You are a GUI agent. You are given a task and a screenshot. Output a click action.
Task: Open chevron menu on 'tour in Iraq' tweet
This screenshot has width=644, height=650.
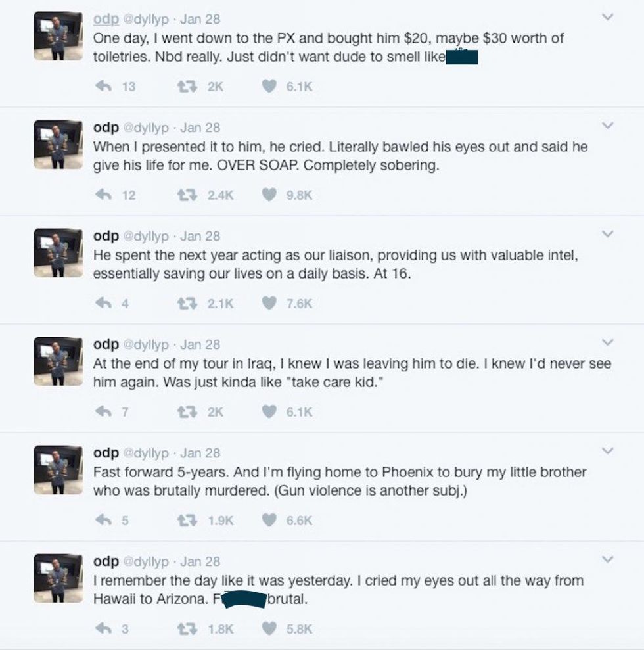point(608,342)
